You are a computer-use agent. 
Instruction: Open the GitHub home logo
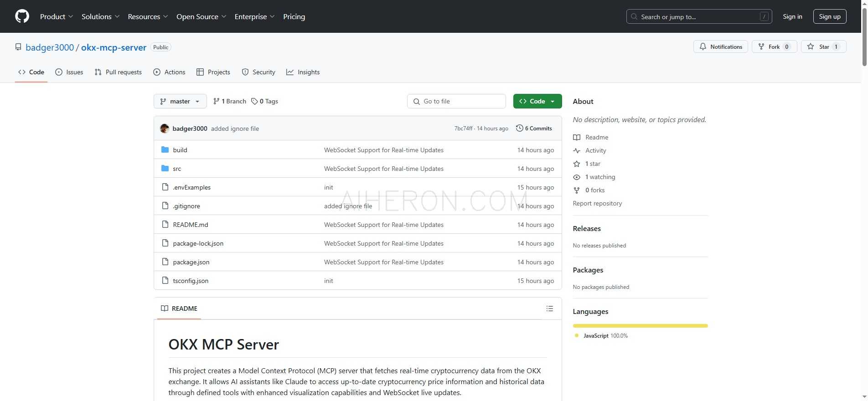[x=22, y=16]
